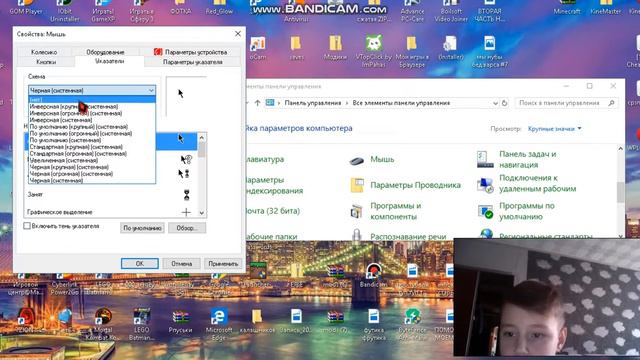640x360 pixels.
Task: Choose По умолчанию (крупный) (системная) scheme
Action: click(x=92, y=127)
